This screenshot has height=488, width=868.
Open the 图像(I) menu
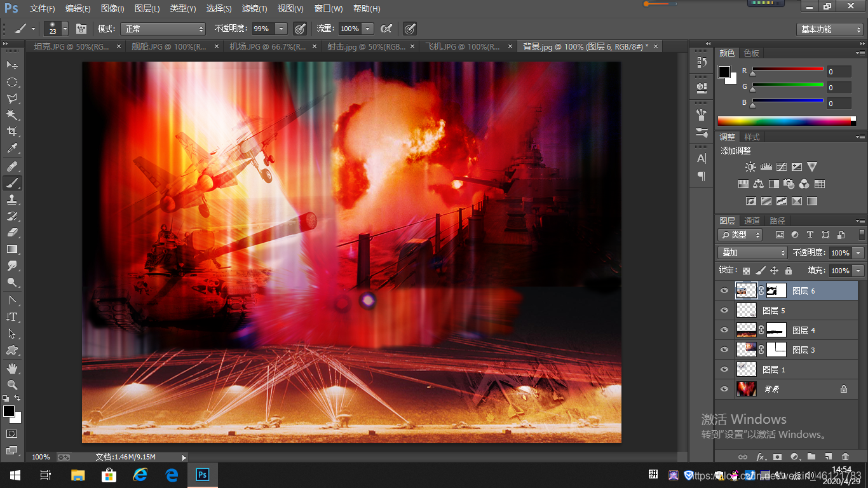point(112,9)
